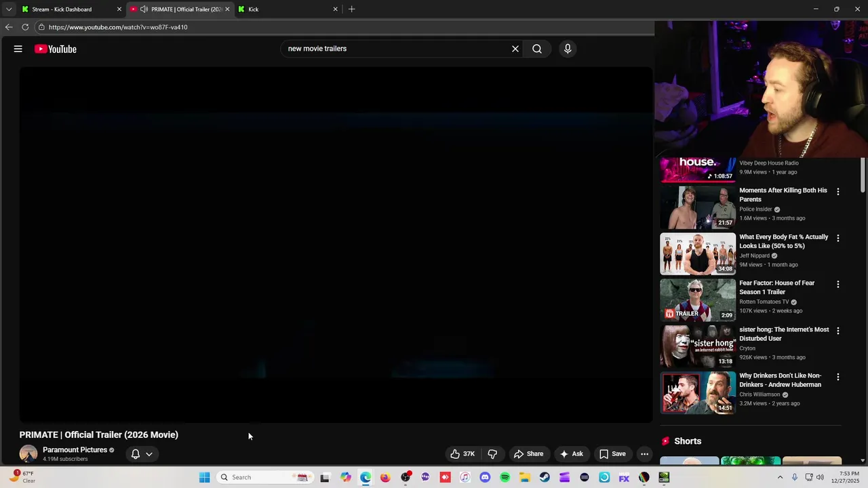The image size is (868, 488).
Task: Close the PRIMATE trailer tab
Action: tap(227, 9)
